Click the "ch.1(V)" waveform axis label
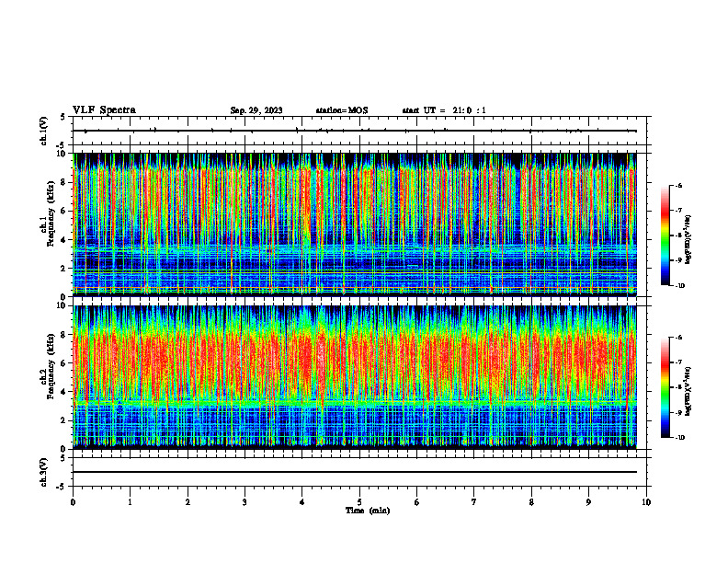This screenshot has width=728, height=563. [x=44, y=131]
